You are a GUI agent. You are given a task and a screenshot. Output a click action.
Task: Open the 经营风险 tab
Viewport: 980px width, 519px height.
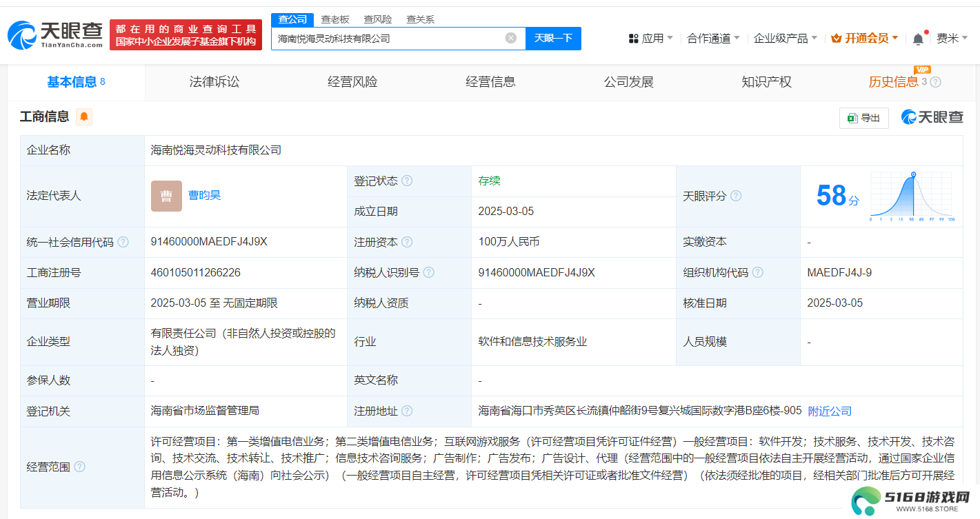352,82
